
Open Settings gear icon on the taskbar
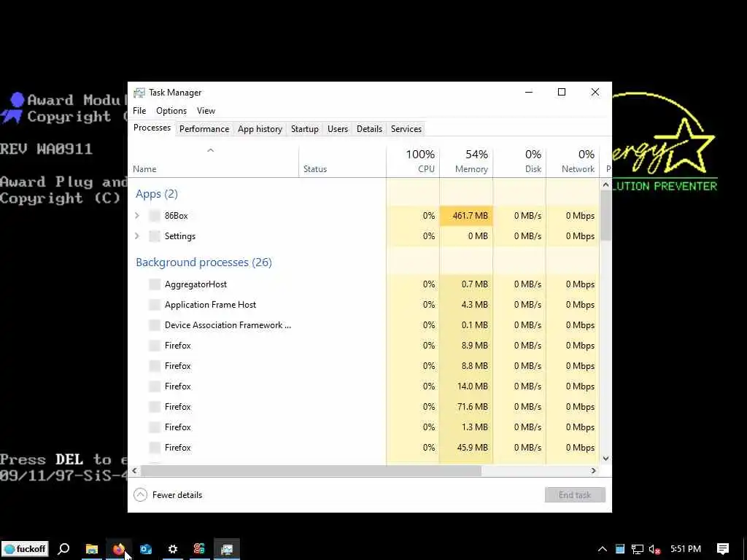coord(172,549)
